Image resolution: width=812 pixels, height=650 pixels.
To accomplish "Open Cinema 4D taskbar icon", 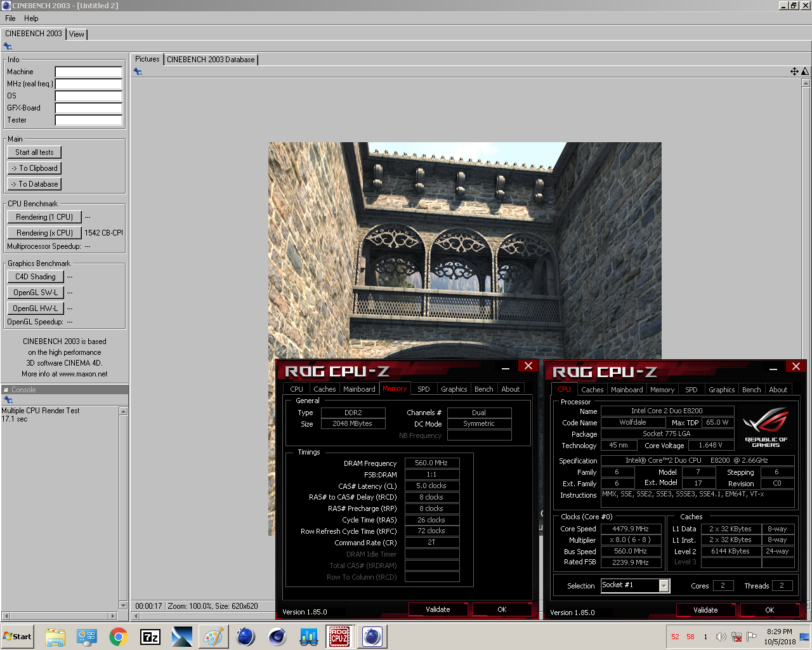I will tap(277, 637).
